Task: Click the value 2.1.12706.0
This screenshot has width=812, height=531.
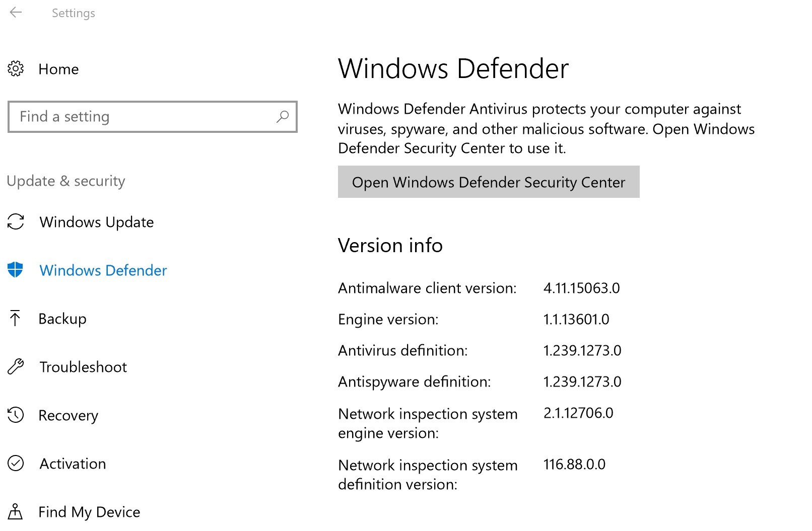Action: [x=578, y=413]
